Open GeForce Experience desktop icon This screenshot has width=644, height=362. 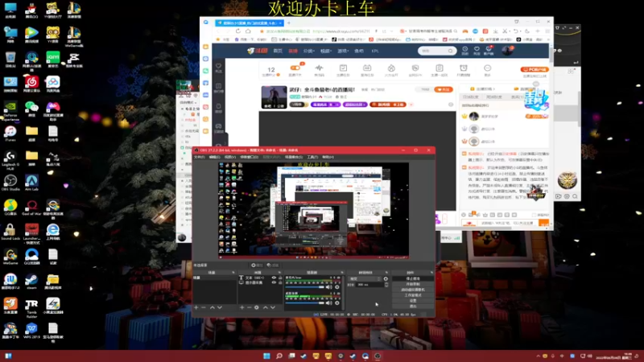tap(10, 111)
